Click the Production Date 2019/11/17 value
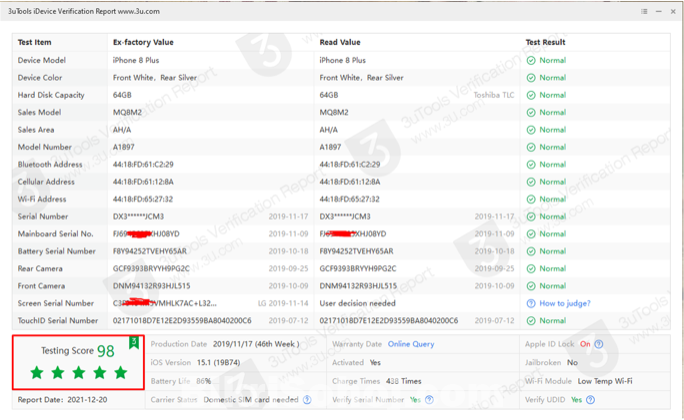Screen dimensions: 684x420 [x=256, y=344]
